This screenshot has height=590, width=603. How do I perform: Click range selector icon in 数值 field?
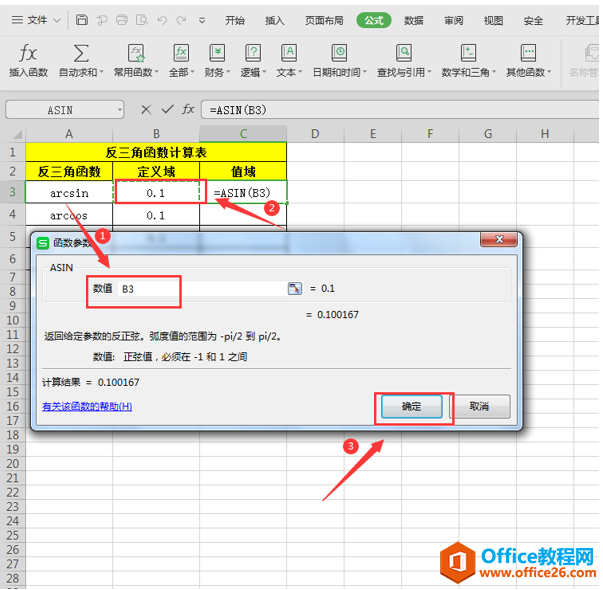pyautogui.click(x=295, y=288)
